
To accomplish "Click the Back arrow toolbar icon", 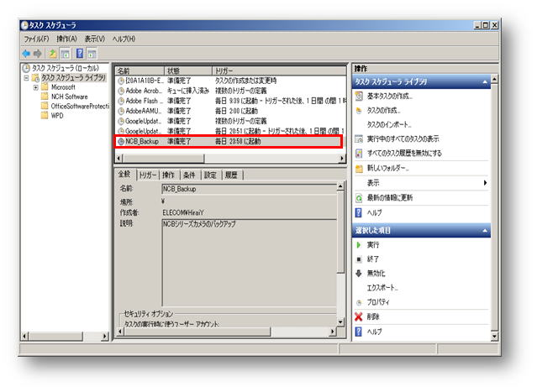I will [x=26, y=54].
